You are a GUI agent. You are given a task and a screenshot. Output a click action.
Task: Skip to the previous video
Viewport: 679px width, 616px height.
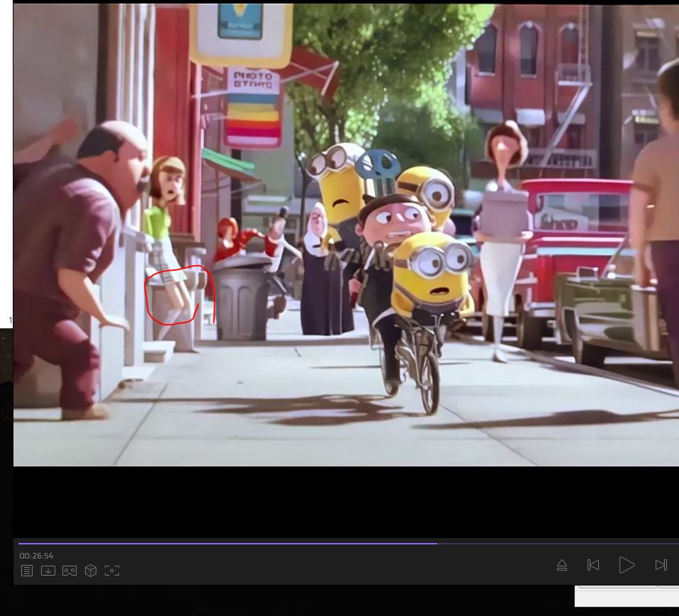pyautogui.click(x=593, y=565)
